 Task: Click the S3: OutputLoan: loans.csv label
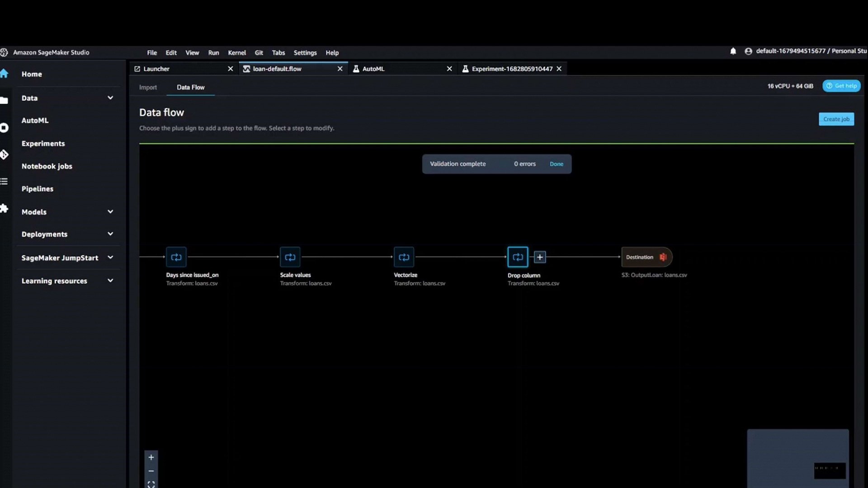[654, 275]
